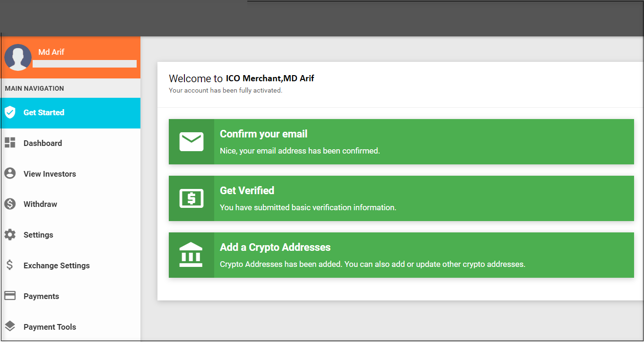
Task: Open the Confirm your email card
Action: (401, 141)
